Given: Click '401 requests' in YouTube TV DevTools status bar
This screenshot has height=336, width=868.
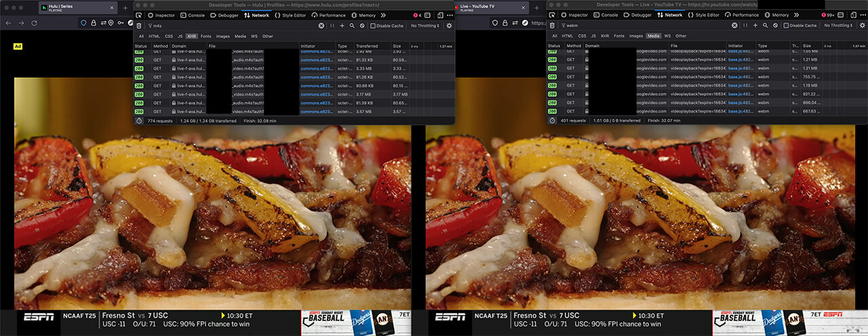Looking at the screenshot, I should 574,120.
